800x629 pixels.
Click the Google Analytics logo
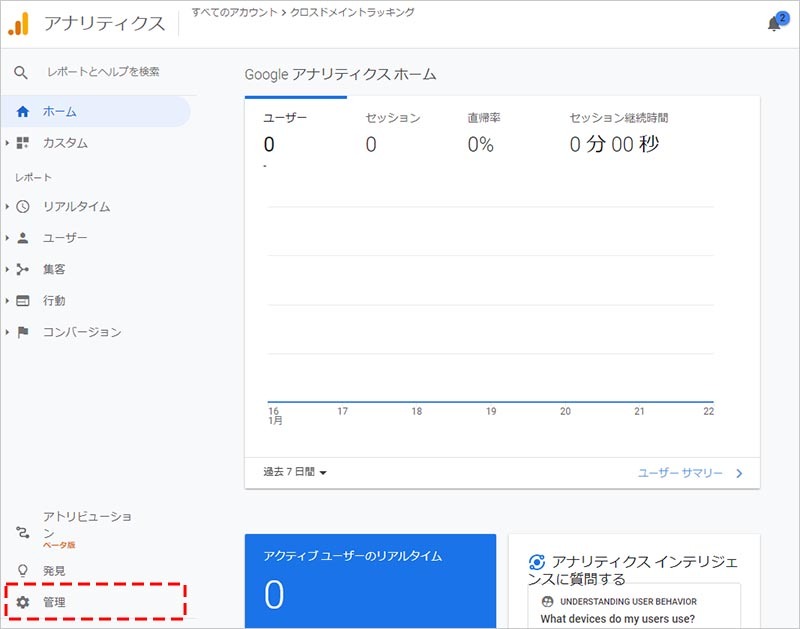(19, 23)
